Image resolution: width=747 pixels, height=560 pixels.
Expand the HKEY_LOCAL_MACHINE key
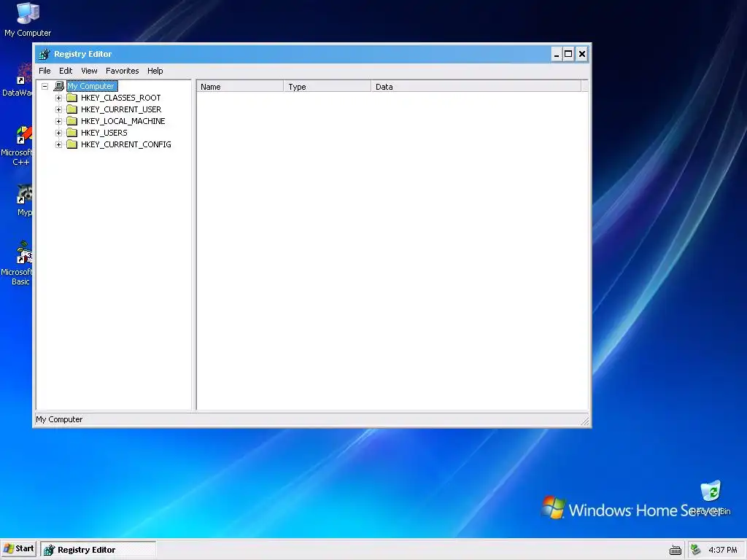58,121
